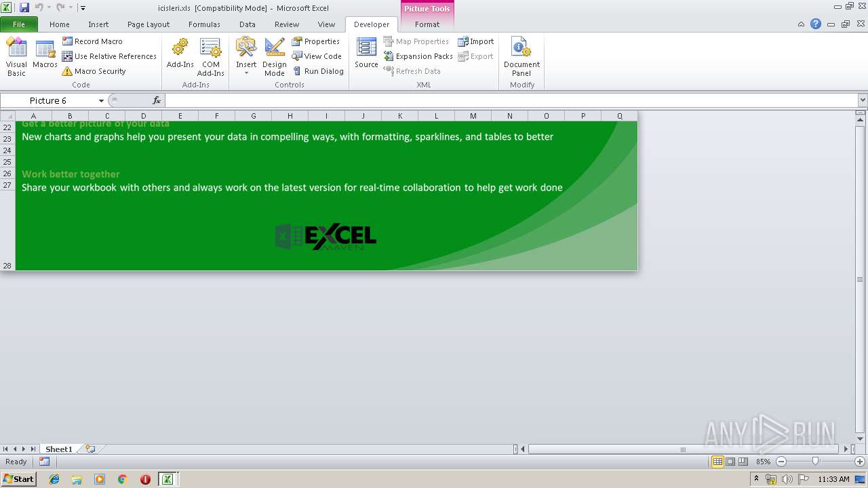Go to last sheet tab
The width and height of the screenshot is (868, 488).
pyautogui.click(x=33, y=449)
